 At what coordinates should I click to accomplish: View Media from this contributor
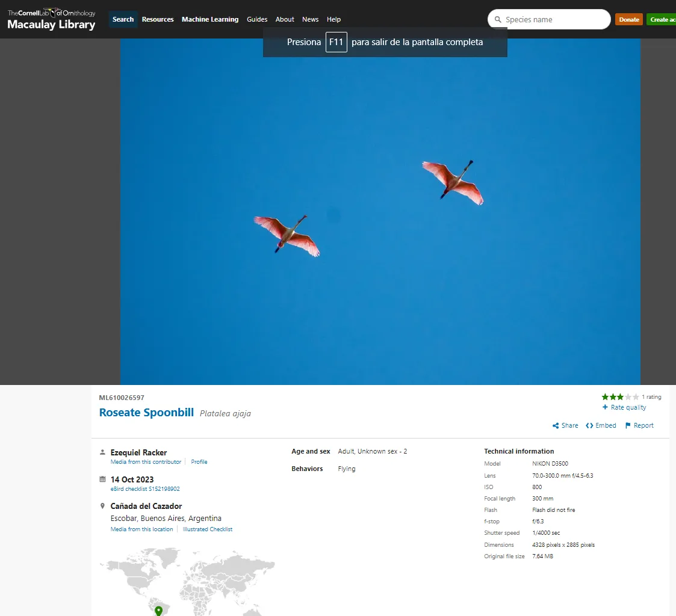point(146,462)
